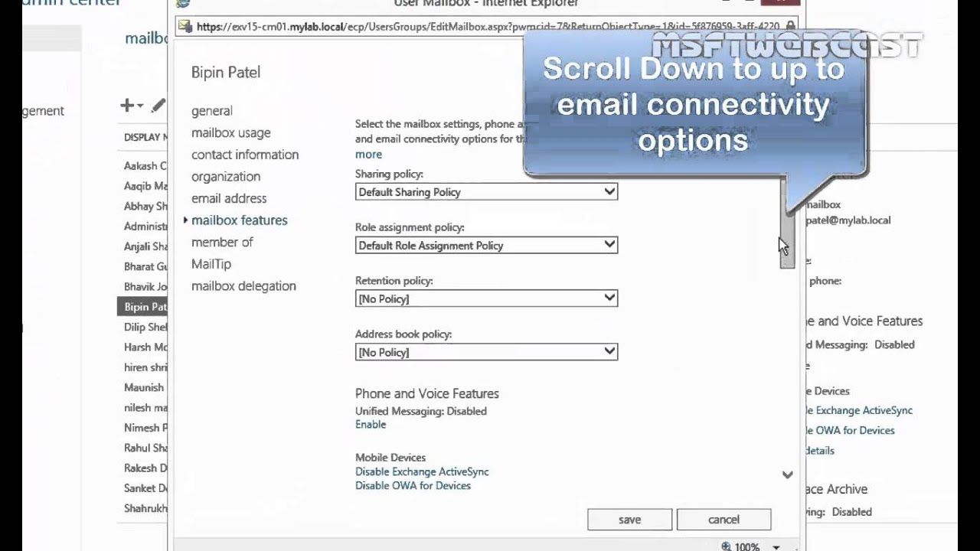The width and height of the screenshot is (980, 551).
Task: Open the MailTip section
Action: click(211, 264)
